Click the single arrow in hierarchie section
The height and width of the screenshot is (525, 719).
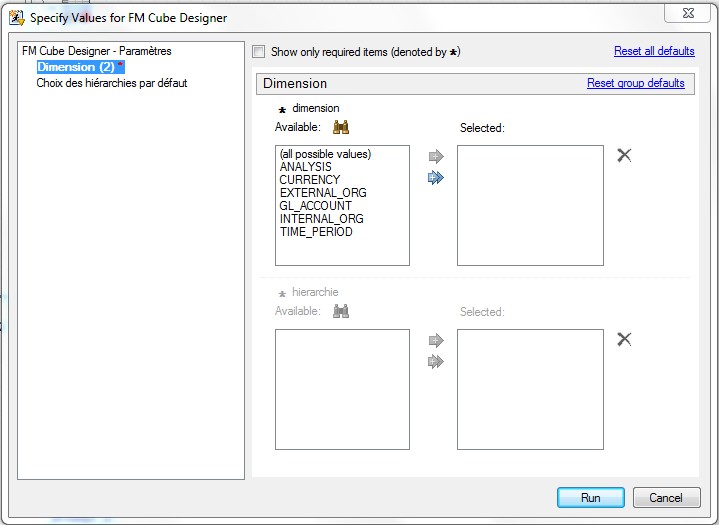(435, 340)
